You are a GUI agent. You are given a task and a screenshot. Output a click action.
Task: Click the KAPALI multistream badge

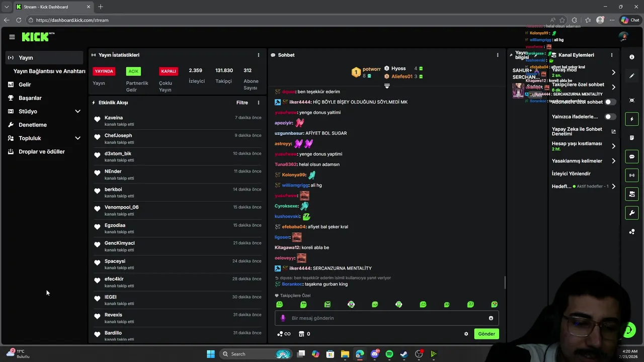(169, 71)
